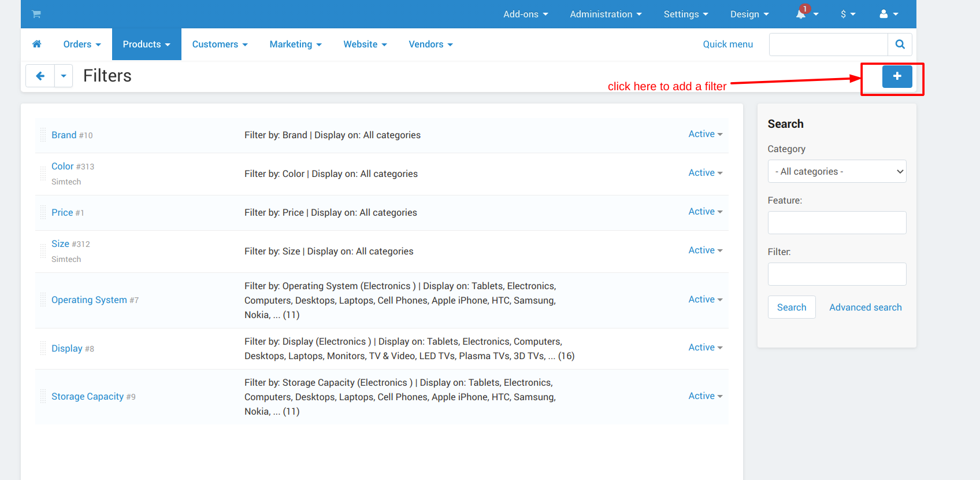
Task: Open the currency dollar dropdown
Action: pyautogui.click(x=848, y=14)
